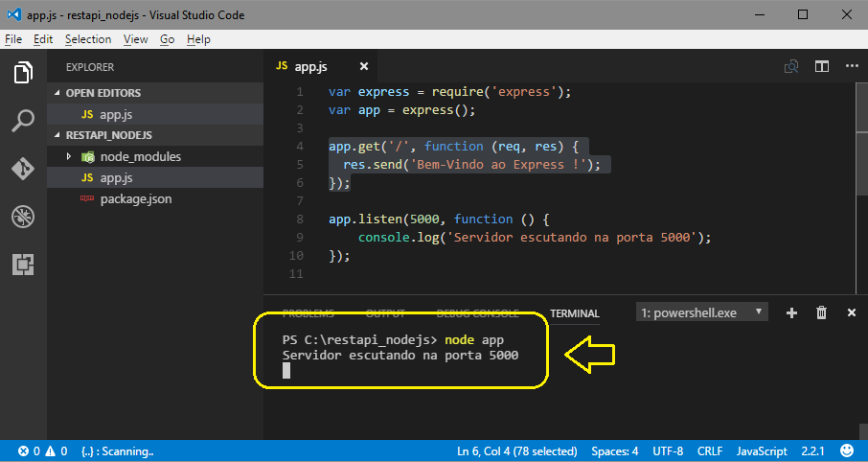Click the npm icon beside package.json
This screenshot has height=462, width=868.
coord(87,198)
